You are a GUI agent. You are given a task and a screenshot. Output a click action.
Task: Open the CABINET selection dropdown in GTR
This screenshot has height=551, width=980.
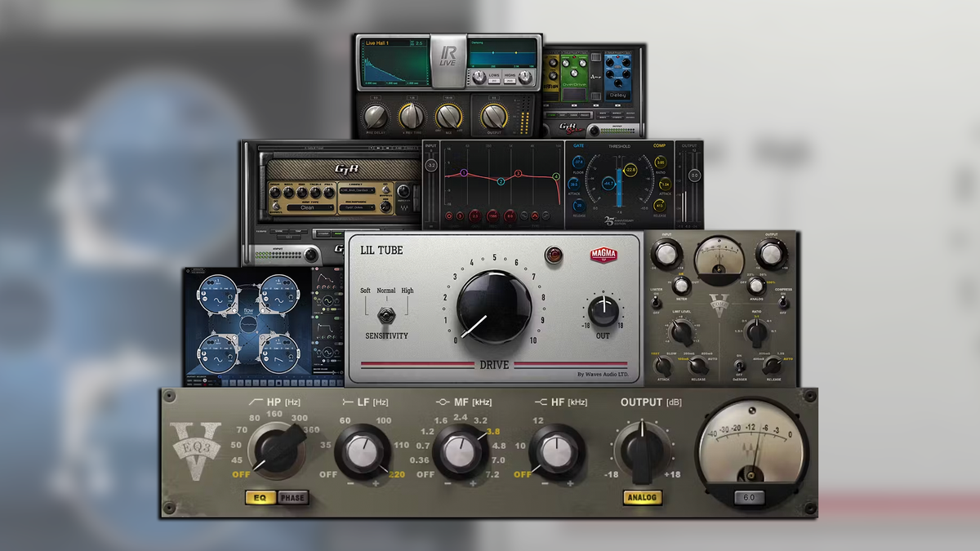point(358,191)
